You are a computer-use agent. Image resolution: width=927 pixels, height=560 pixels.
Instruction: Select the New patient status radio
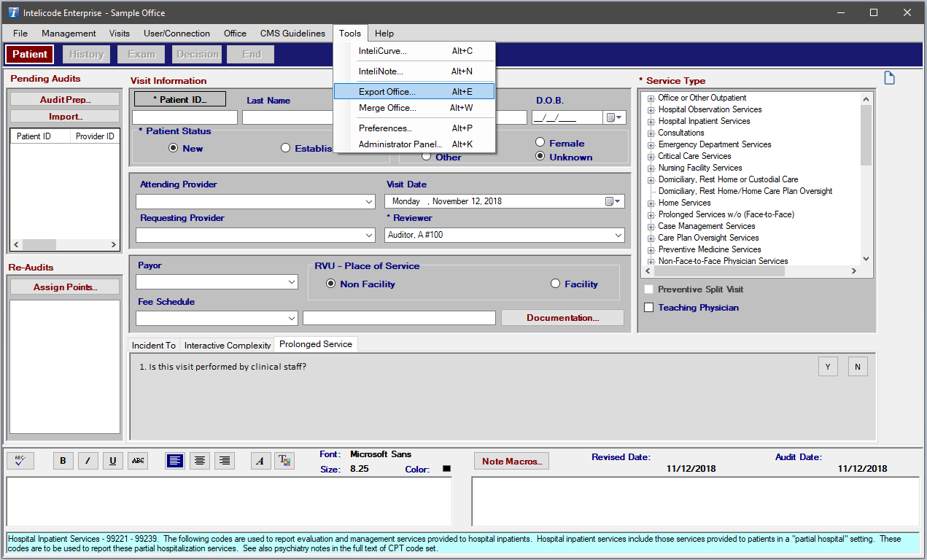tap(173, 148)
